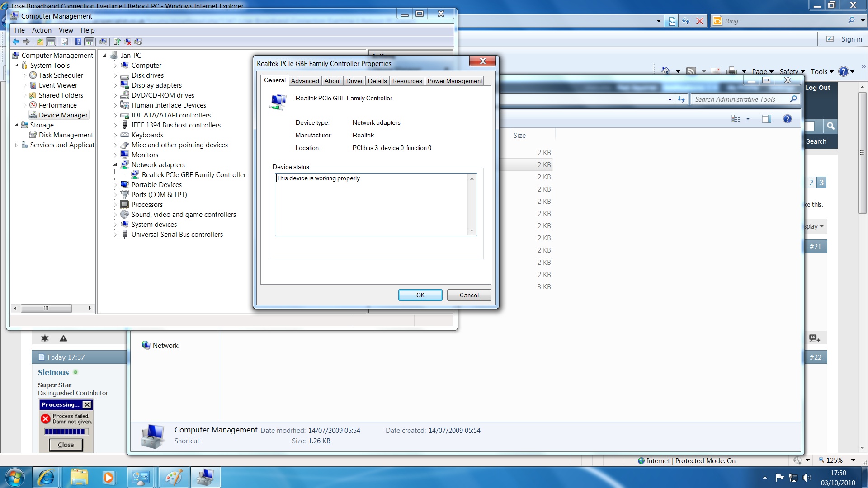This screenshot has height=488, width=868.
Task: Collapse the System Tools node
Action: point(17,66)
